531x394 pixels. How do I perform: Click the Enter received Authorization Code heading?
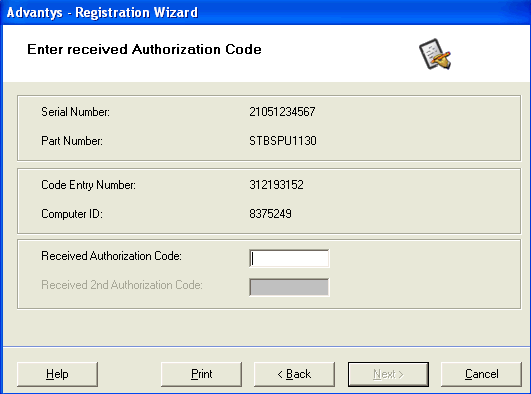144,49
